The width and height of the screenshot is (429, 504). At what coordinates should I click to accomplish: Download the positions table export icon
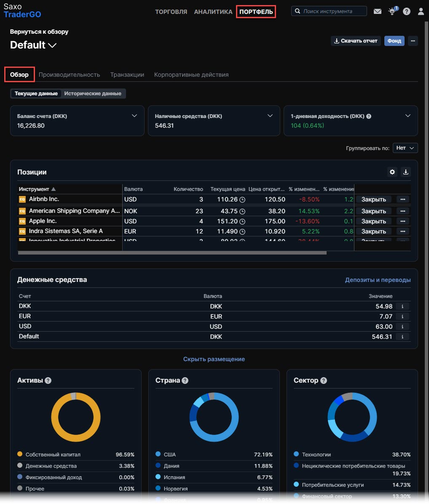click(x=406, y=172)
